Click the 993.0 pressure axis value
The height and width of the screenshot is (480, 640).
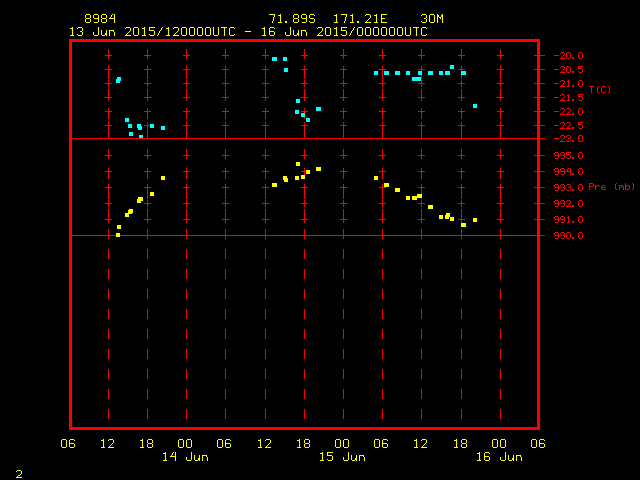pyautogui.click(x=569, y=188)
